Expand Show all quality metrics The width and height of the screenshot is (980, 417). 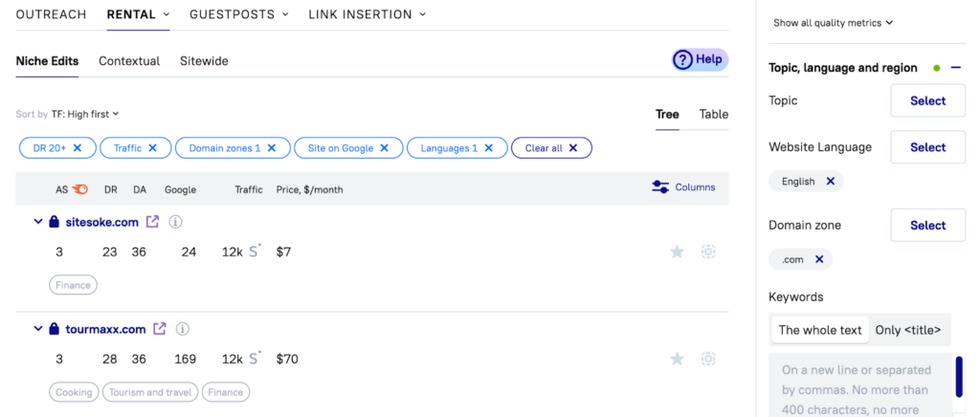[833, 23]
